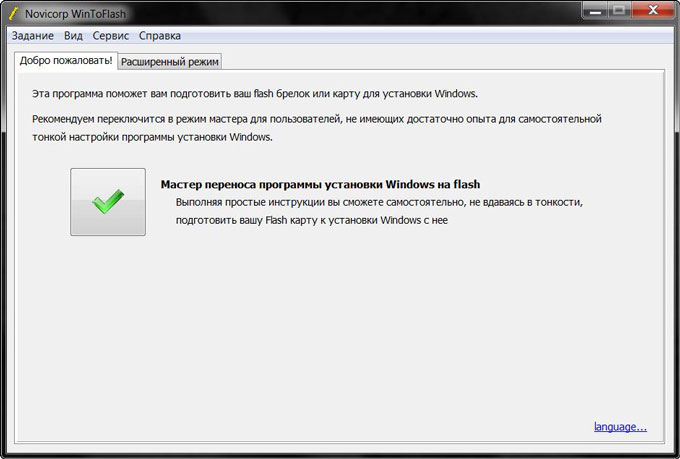Switch to the Добро пожаловать! tab
The image size is (680, 459).
pyautogui.click(x=66, y=61)
